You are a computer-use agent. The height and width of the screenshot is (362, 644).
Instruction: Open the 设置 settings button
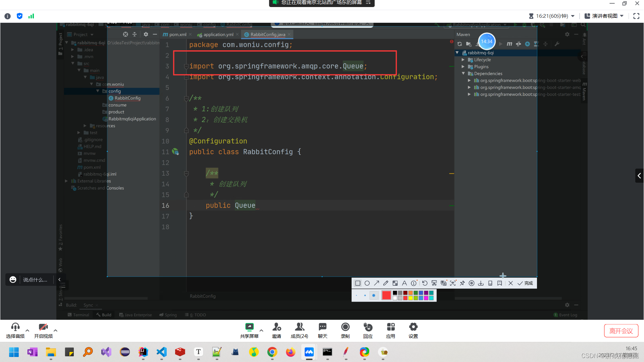[413, 330]
